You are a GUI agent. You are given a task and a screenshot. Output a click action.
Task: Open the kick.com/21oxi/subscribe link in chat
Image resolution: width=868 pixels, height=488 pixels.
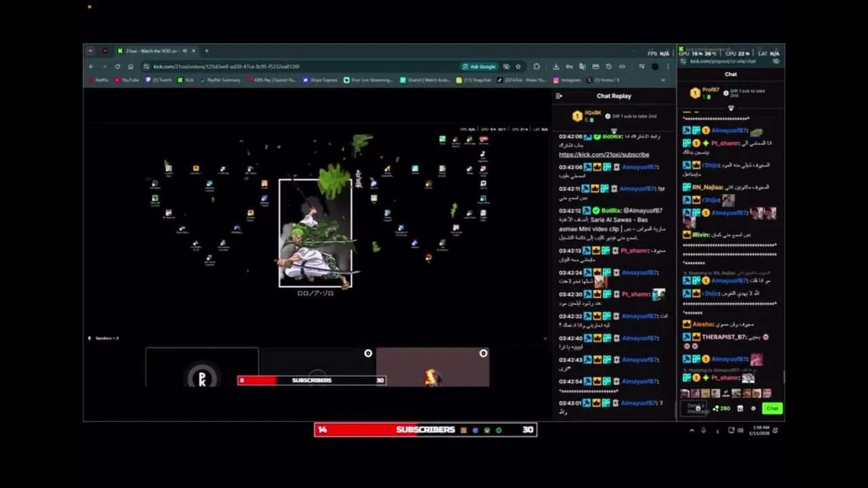pyautogui.click(x=604, y=155)
